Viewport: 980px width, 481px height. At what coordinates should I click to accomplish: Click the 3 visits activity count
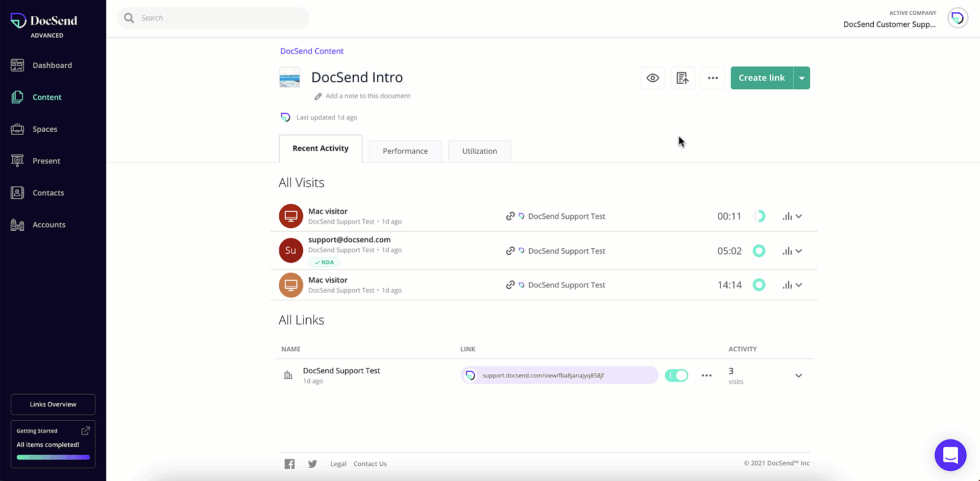click(736, 376)
